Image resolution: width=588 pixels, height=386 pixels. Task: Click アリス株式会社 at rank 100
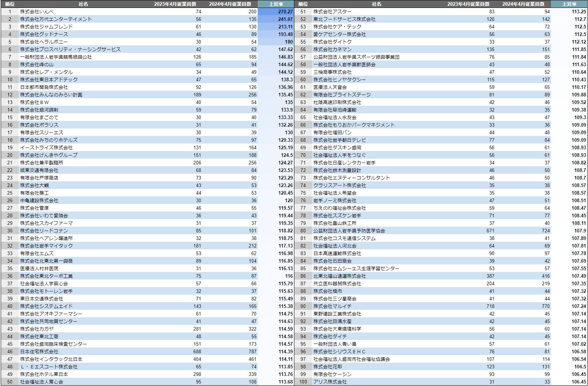[330, 382]
